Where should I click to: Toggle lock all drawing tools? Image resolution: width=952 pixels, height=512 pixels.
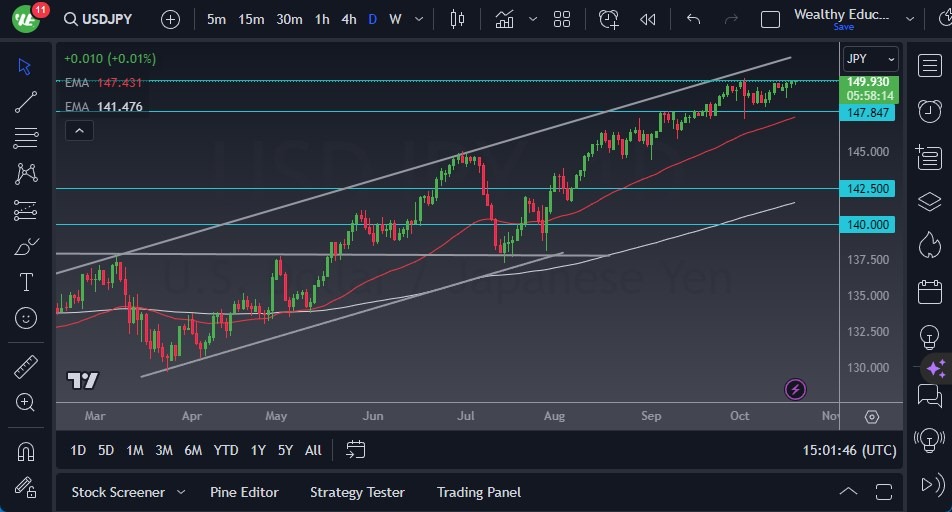(x=26, y=486)
